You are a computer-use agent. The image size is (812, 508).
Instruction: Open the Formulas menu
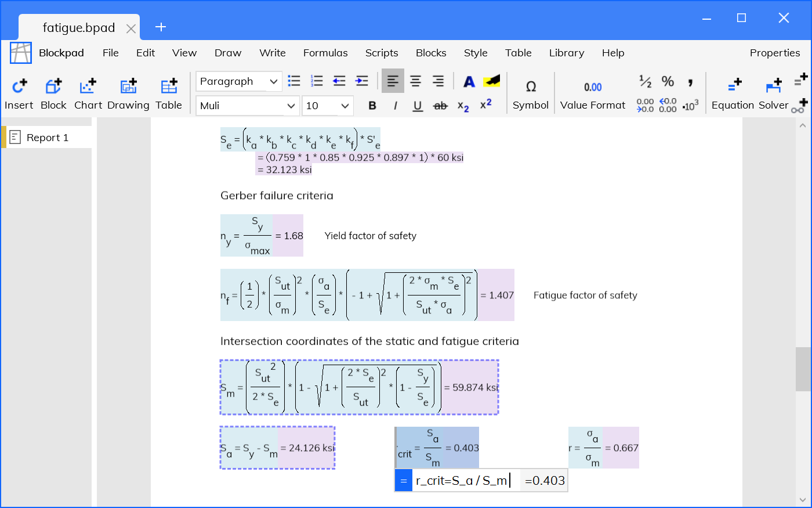325,53
